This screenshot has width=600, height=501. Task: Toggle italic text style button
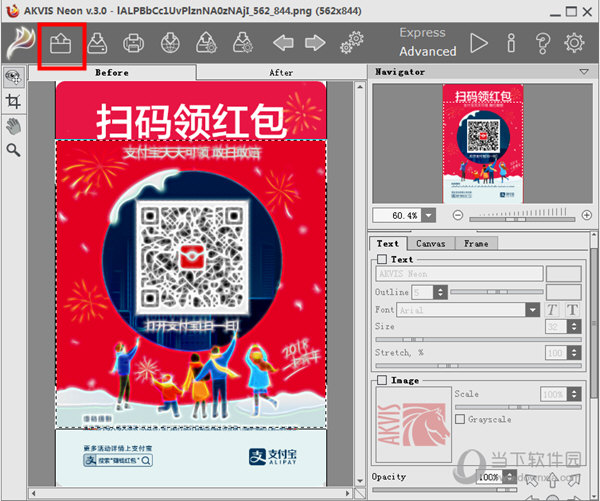click(551, 310)
